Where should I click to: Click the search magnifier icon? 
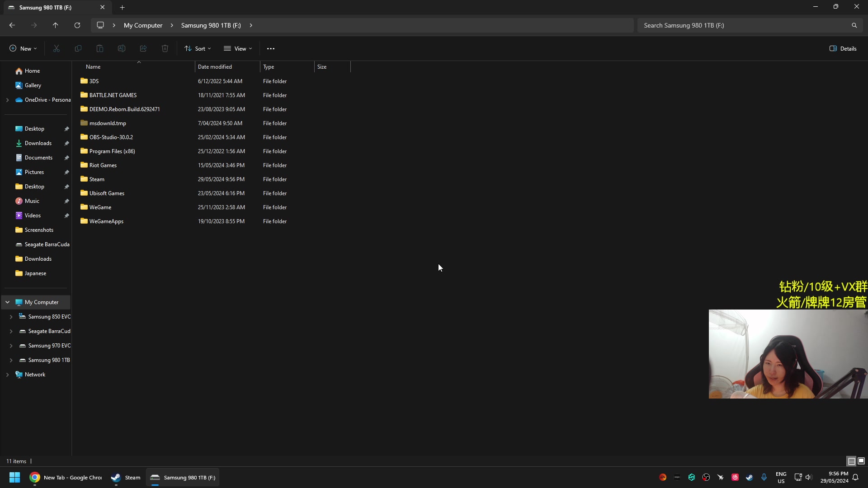pyautogui.click(x=854, y=25)
